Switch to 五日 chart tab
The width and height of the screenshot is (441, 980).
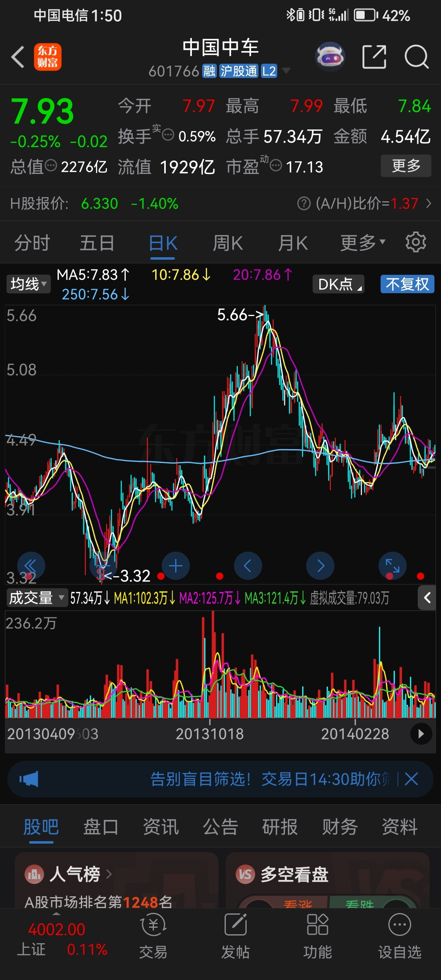(x=97, y=243)
